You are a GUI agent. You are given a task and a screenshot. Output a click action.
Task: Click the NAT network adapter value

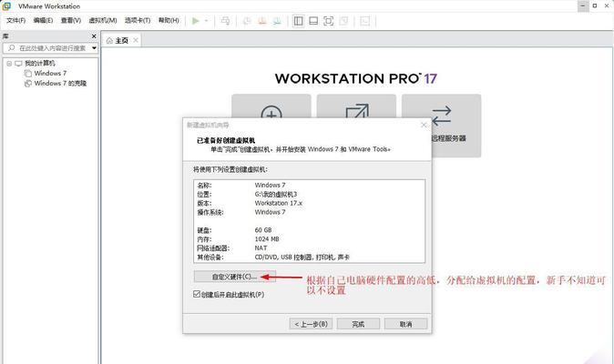coord(261,248)
